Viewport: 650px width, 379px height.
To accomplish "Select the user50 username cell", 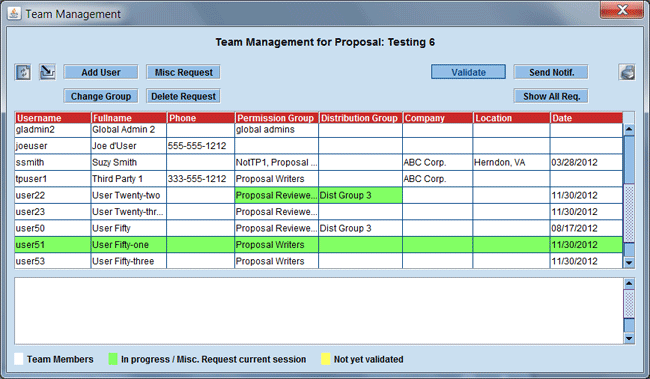I will click(x=53, y=228).
